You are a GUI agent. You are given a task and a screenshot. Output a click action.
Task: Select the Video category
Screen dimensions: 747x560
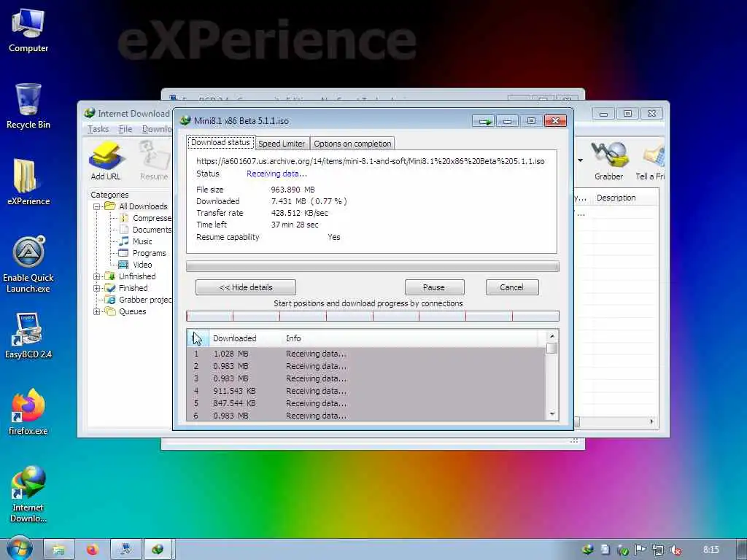(136, 265)
